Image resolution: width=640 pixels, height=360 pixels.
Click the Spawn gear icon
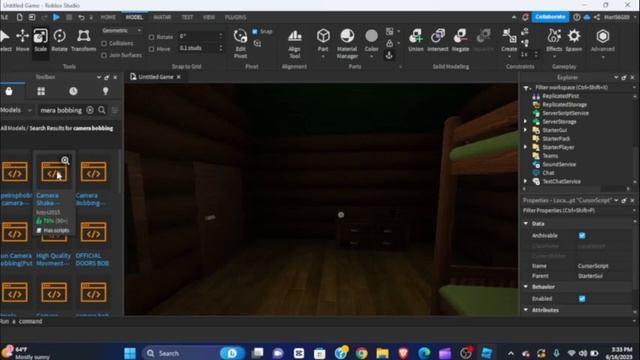pos(573,36)
